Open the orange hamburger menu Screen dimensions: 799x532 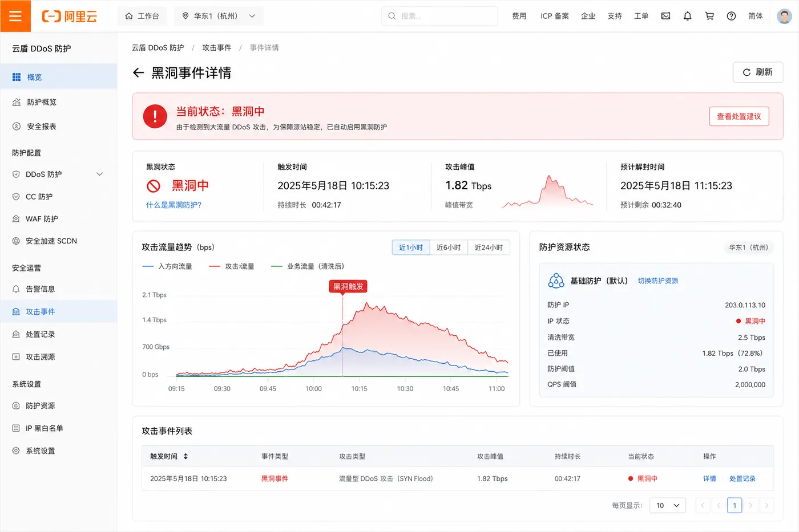[15, 16]
